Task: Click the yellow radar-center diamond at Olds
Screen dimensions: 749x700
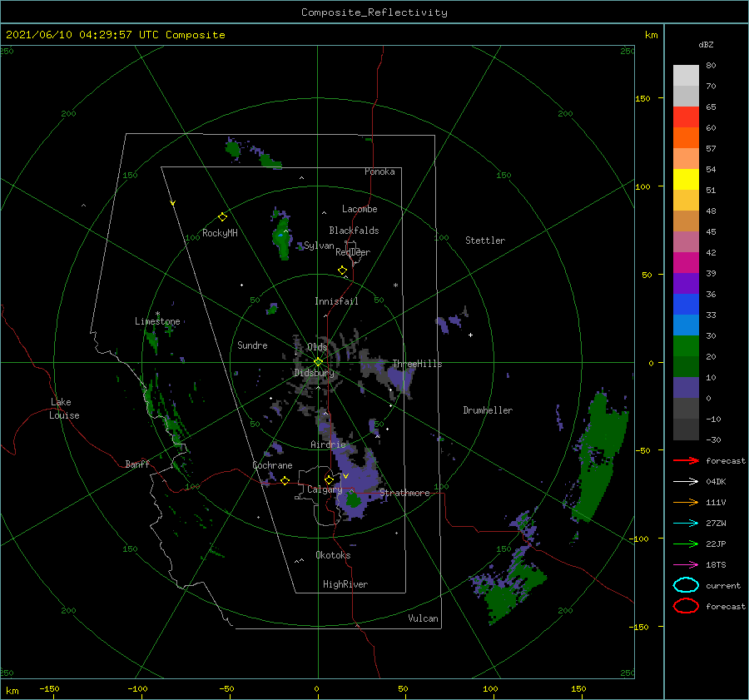Action: click(318, 362)
